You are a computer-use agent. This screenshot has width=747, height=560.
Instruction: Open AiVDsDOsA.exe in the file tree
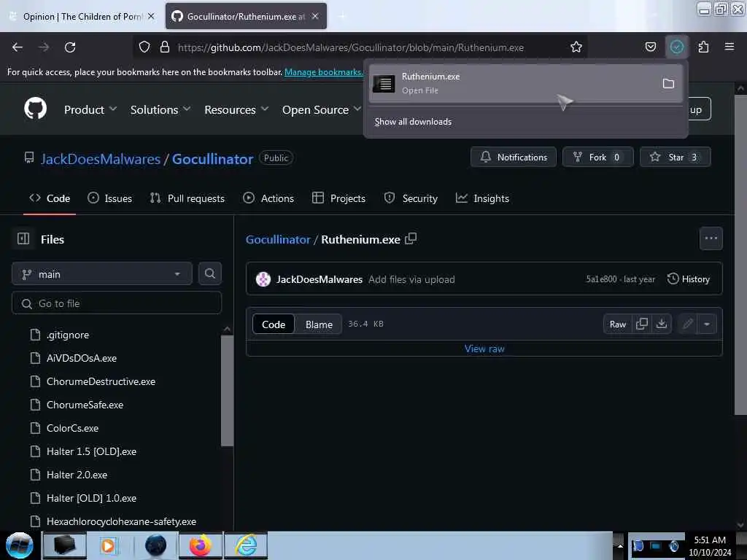tap(82, 358)
